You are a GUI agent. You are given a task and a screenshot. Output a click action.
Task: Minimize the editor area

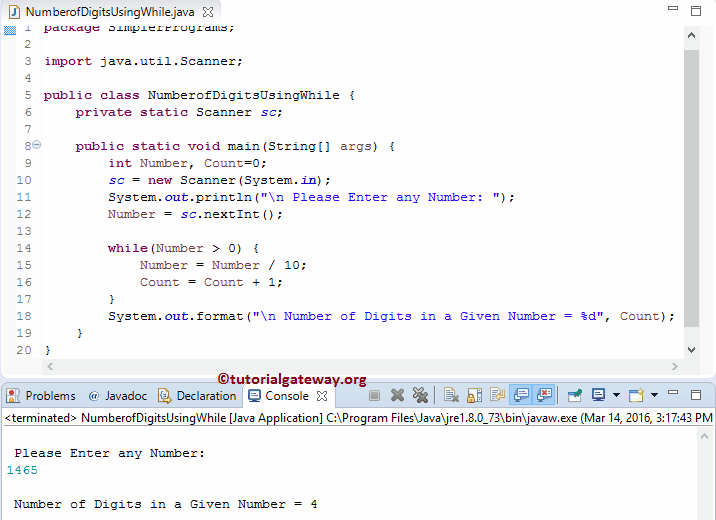tap(673, 8)
